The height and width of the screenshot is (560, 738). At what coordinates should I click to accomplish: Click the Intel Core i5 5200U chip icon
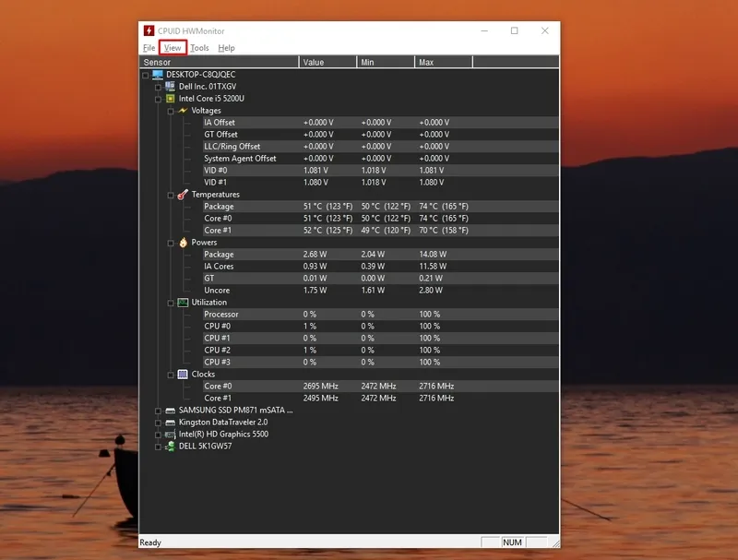[171, 99]
